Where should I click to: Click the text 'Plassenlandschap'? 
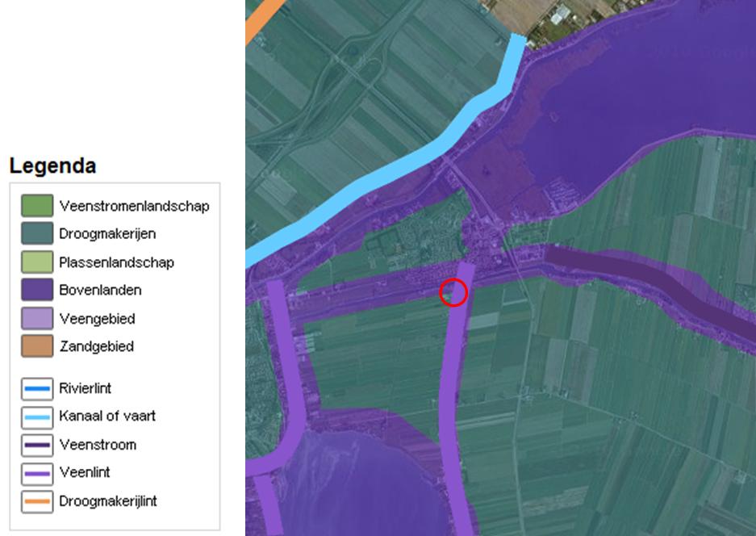(116, 262)
